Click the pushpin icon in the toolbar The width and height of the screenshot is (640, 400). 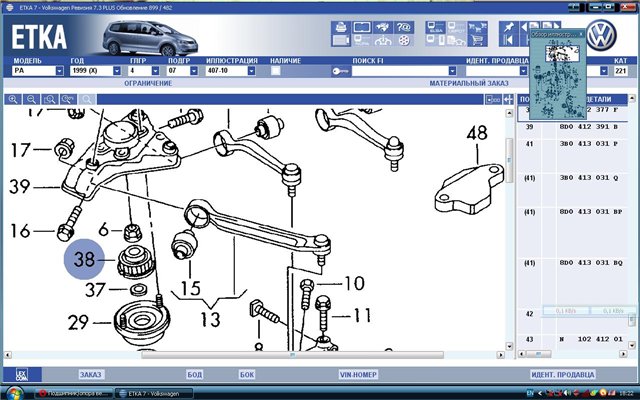(509, 27)
